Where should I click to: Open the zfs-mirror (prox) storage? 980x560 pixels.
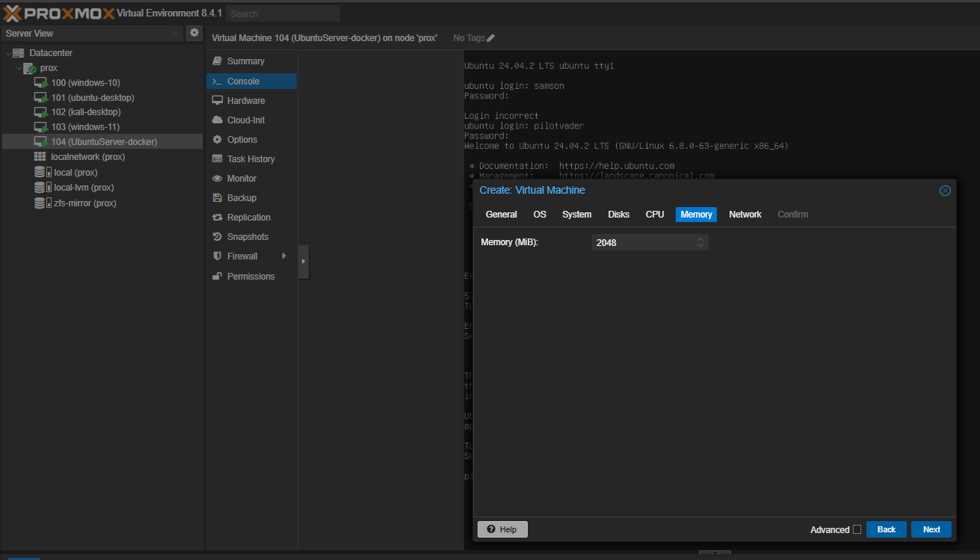(x=84, y=203)
